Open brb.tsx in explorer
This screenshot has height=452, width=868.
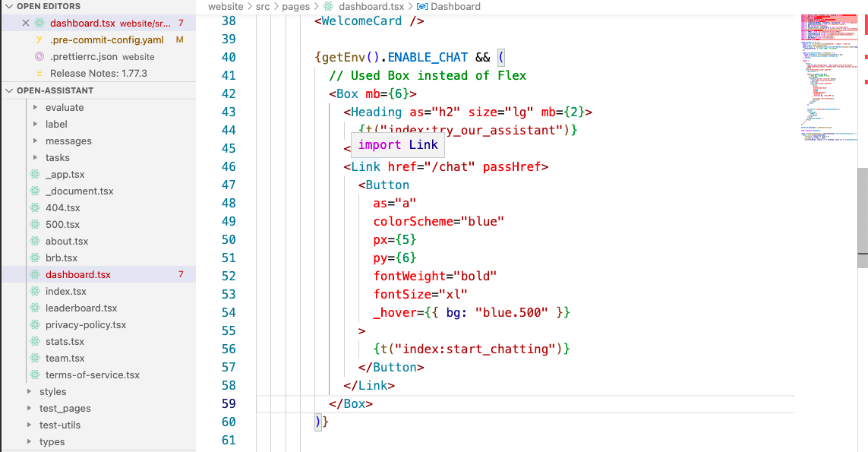62,258
